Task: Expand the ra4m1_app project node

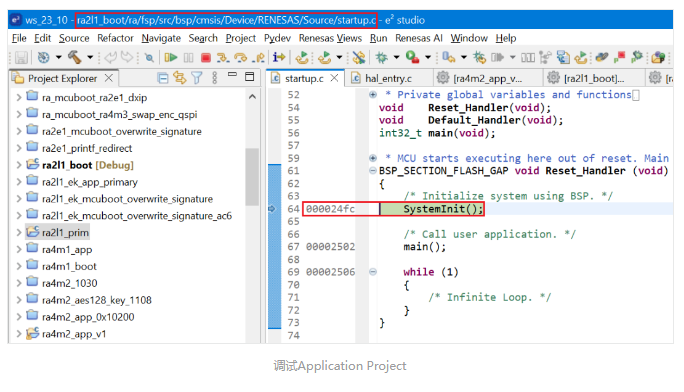Action: point(19,249)
